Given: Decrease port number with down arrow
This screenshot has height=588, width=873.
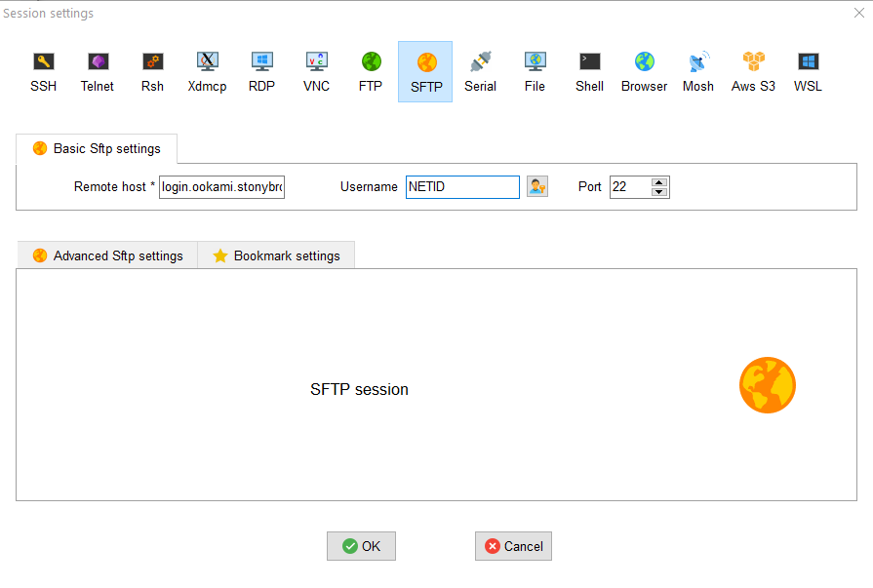Looking at the screenshot, I should click(659, 191).
